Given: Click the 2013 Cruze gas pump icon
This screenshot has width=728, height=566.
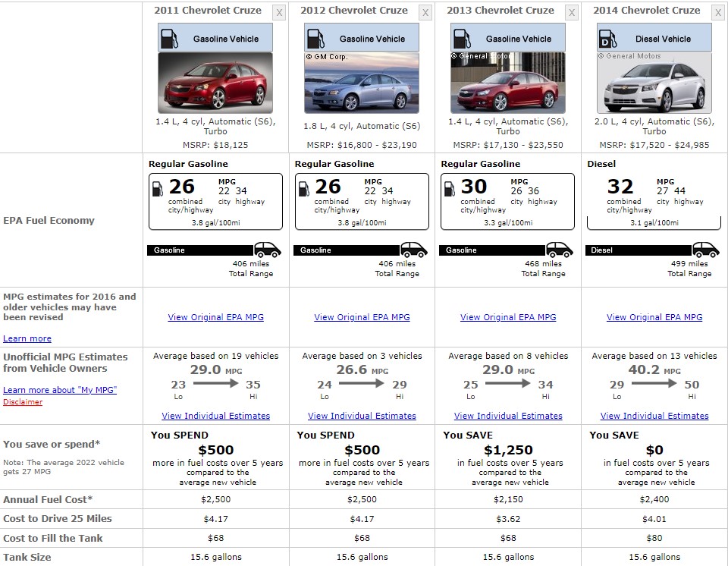Looking at the screenshot, I should [462, 39].
